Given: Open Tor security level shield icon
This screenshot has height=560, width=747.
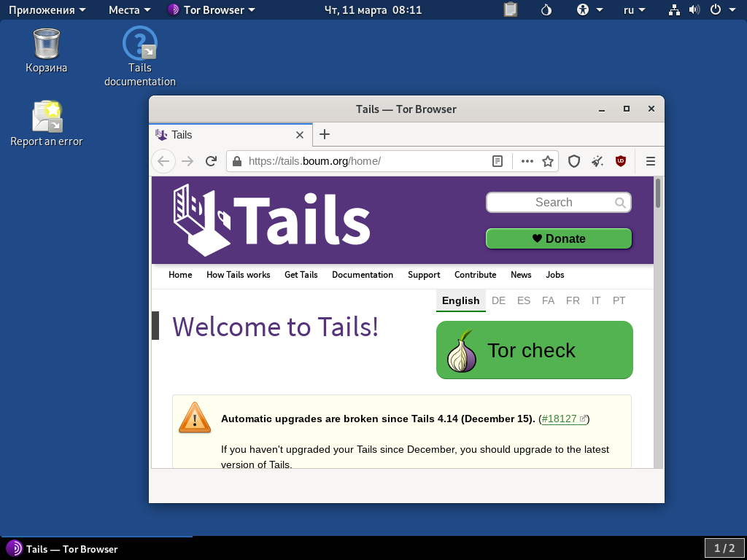Looking at the screenshot, I should pos(574,161).
